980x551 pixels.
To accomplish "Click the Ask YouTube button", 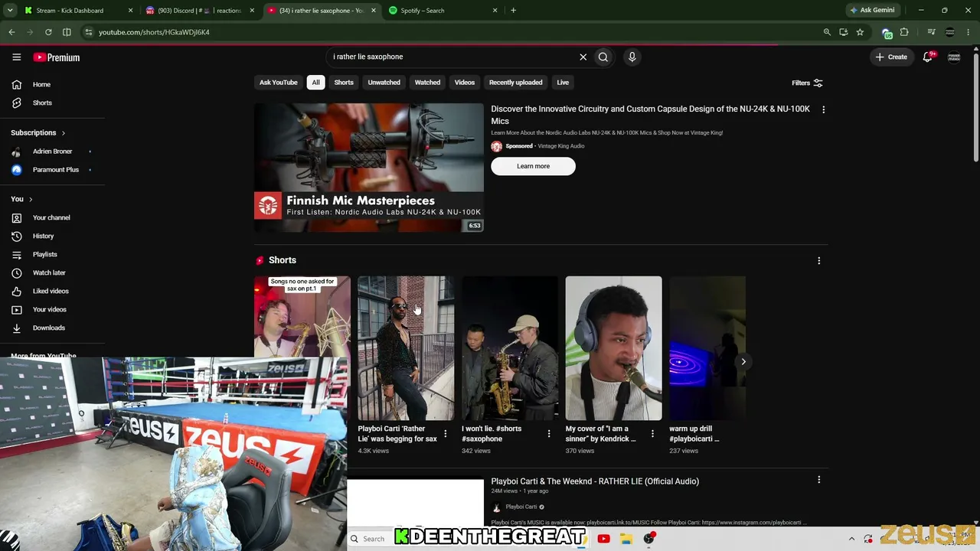I will point(278,83).
